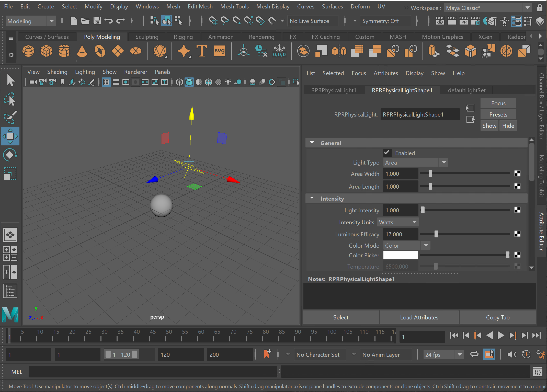Click the white Color Picker swatch
Viewport: 547px width, 392px height.
pyautogui.click(x=401, y=255)
